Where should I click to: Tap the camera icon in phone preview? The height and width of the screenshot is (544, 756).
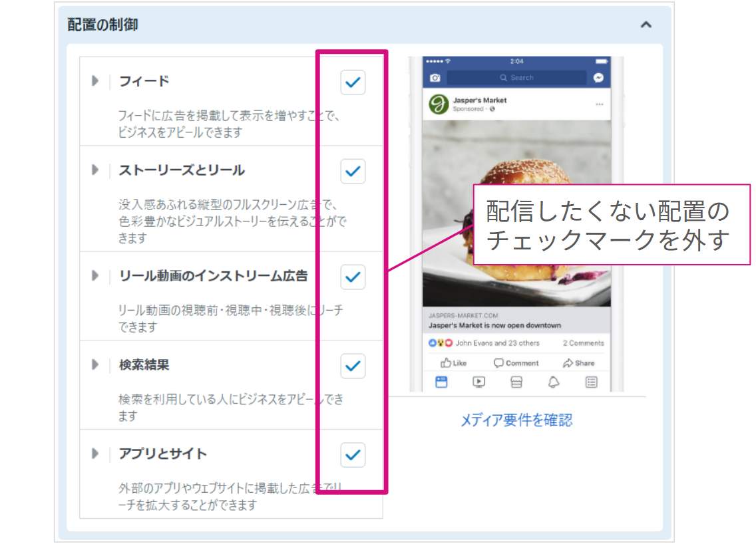(435, 78)
